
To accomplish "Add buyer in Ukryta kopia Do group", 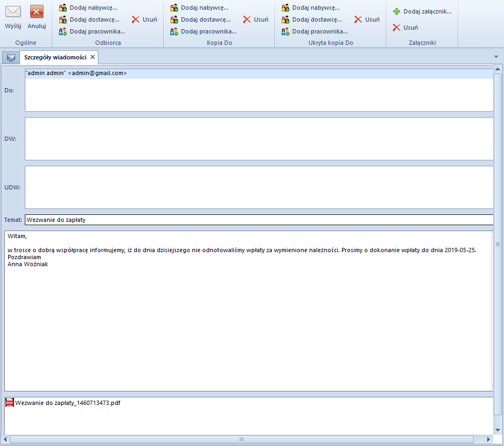I will [x=311, y=8].
